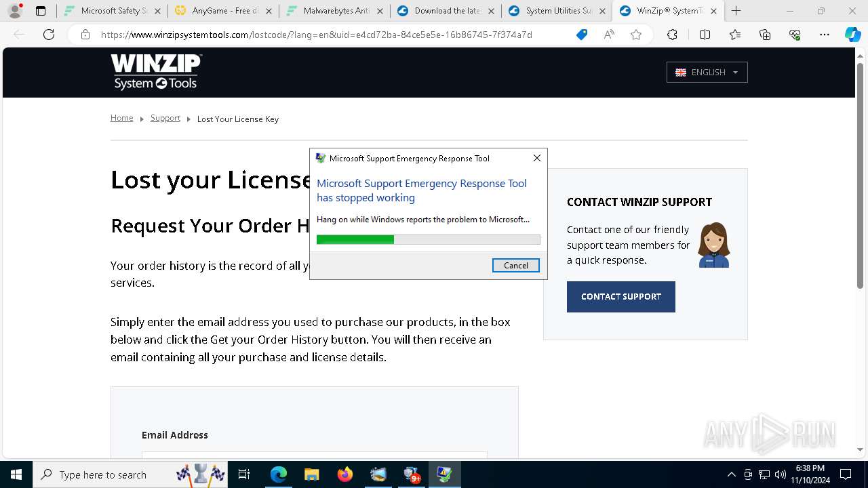This screenshot has height=488, width=868.
Task: Add page to favorites star icon
Action: (636, 35)
